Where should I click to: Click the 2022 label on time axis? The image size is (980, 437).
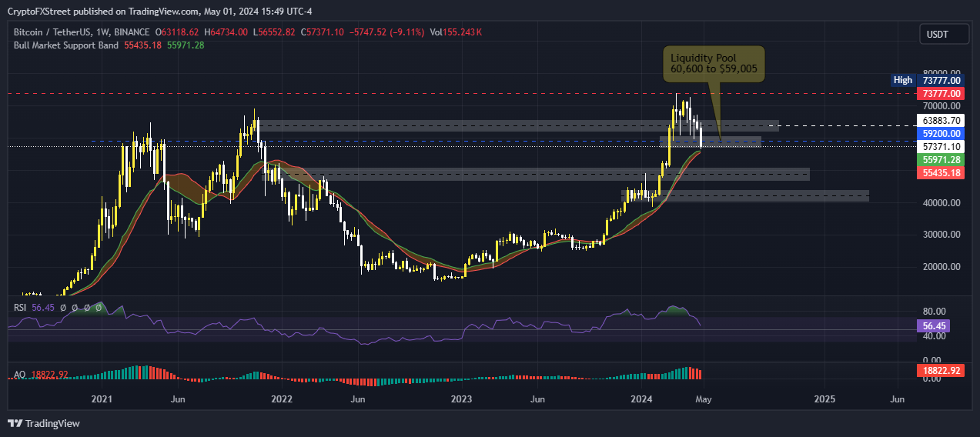click(x=282, y=399)
